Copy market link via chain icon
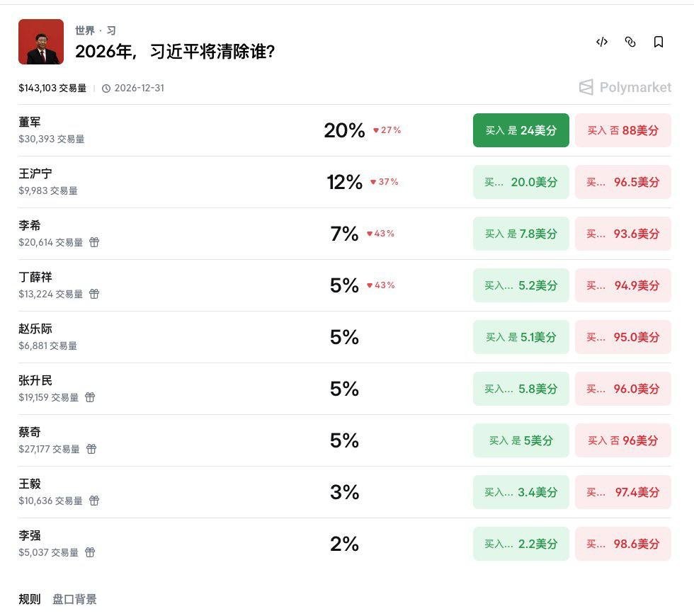Viewport: 694px width, 616px height. click(x=630, y=42)
